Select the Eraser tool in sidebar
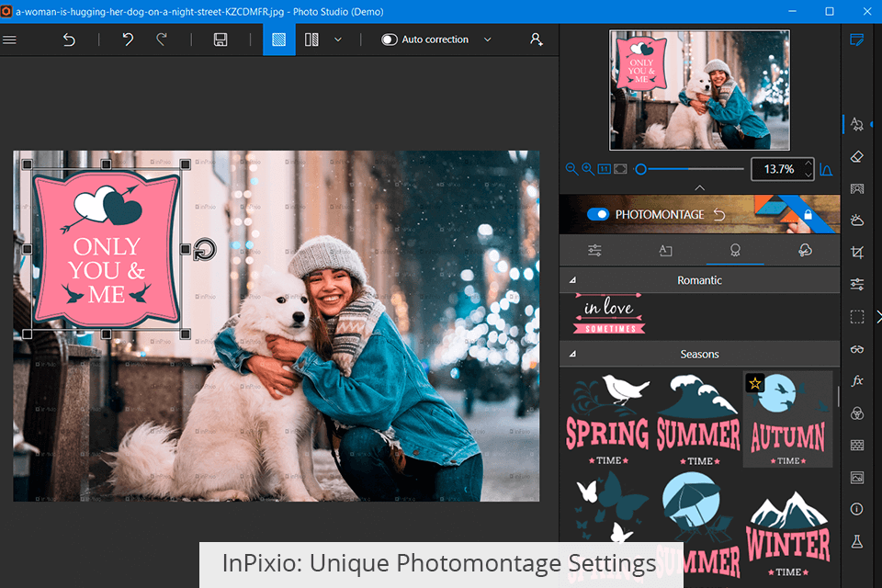882x588 pixels. pyautogui.click(x=856, y=156)
